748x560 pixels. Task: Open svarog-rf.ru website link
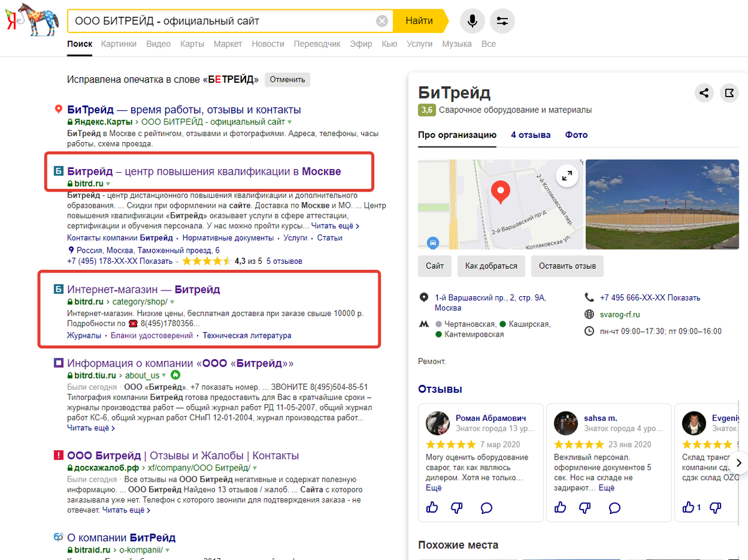pos(620,314)
